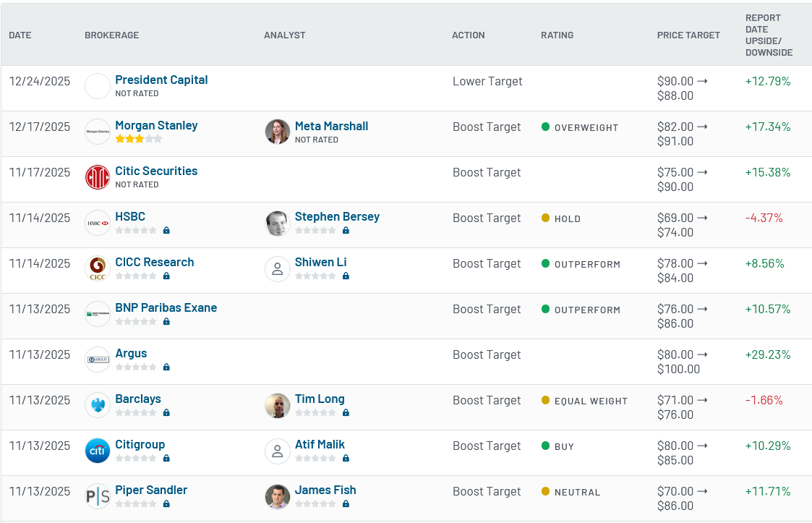
Task: Click the lock icon beside Stephen Bersey's rating
Action: [346, 230]
